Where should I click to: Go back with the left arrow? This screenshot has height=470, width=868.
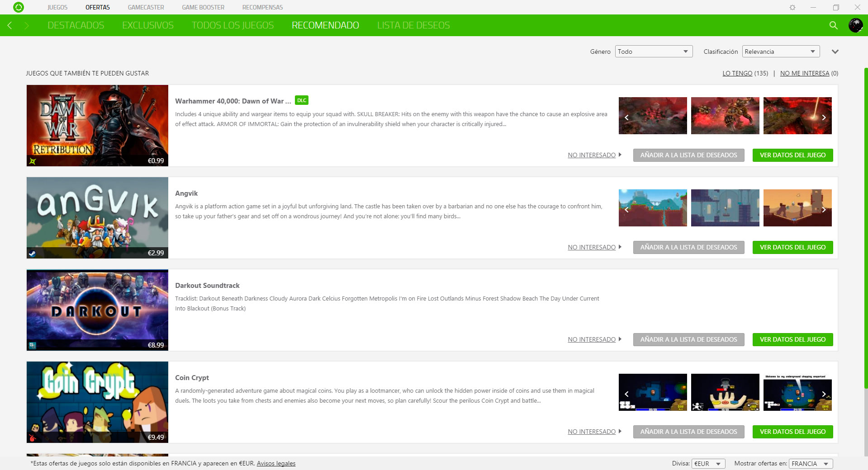pos(9,25)
